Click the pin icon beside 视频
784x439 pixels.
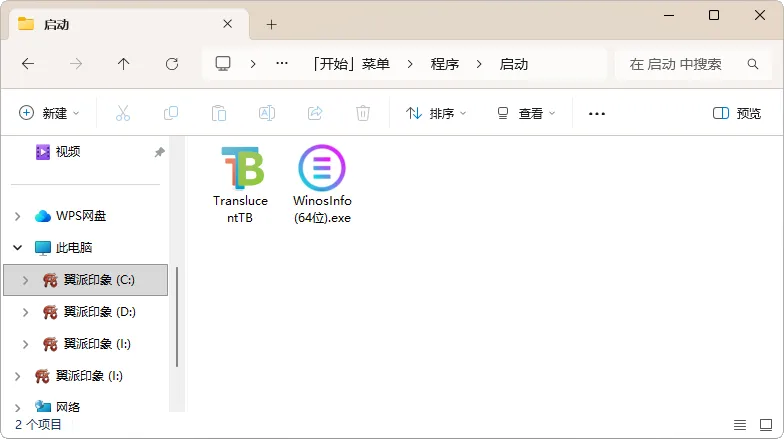point(160,152)
